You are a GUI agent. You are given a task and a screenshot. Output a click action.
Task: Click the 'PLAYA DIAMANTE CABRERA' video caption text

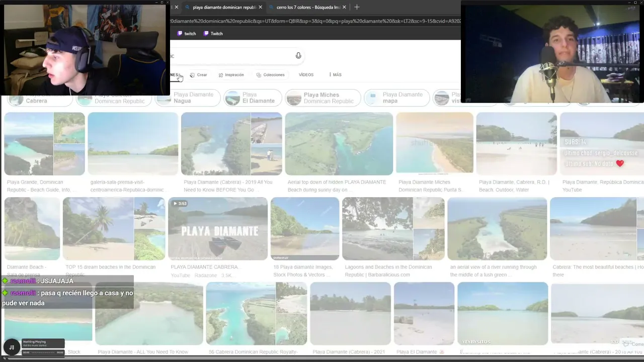point(205,267)
